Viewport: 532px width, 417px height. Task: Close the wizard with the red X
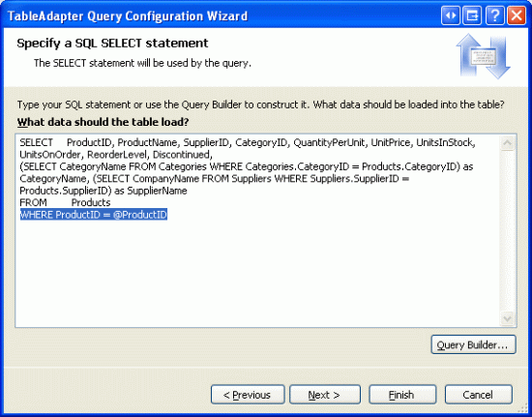click(517, 15)
